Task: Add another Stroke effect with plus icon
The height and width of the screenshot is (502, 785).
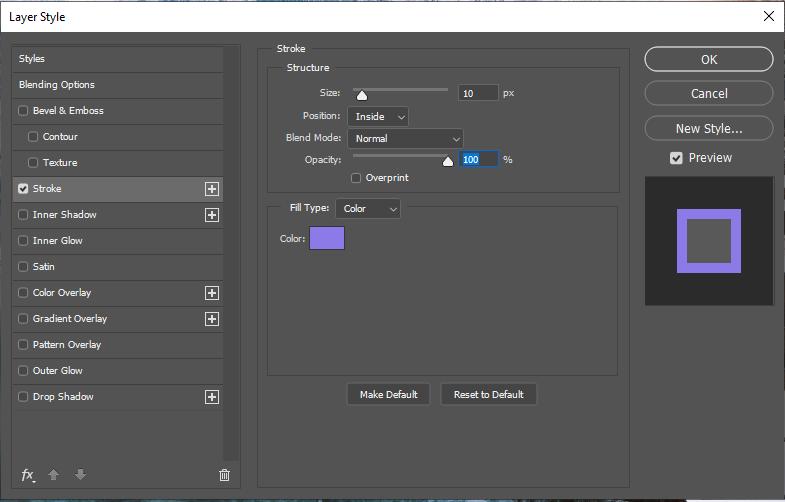Action: click(x=212, y=189)
